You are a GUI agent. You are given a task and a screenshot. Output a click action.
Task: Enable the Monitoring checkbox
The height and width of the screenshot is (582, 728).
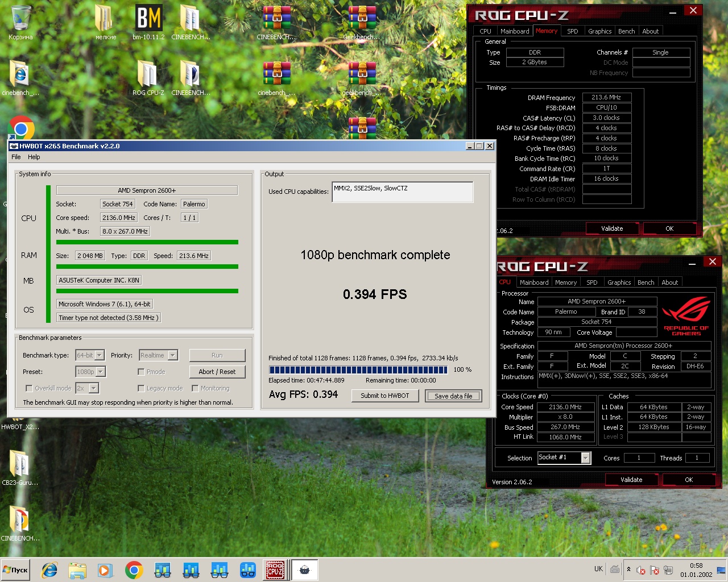195,388
